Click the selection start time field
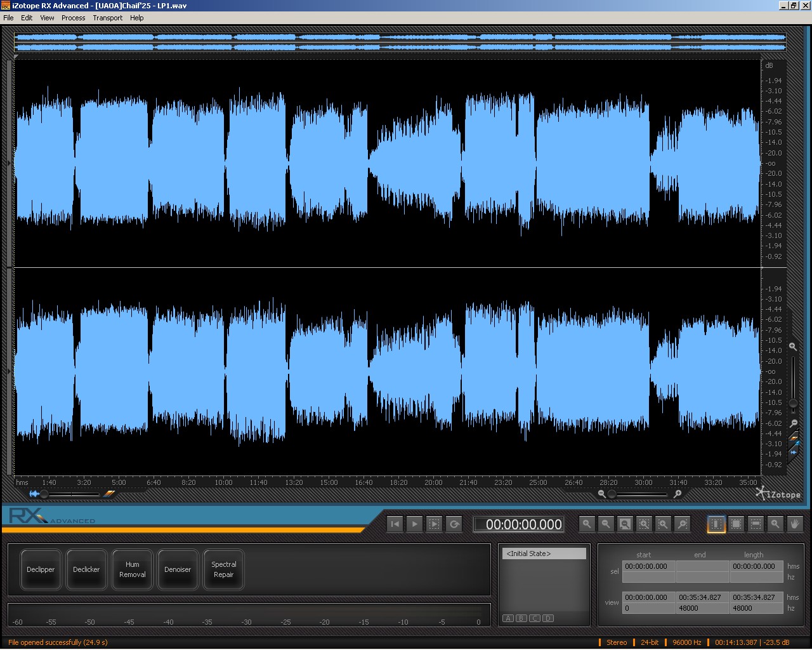The height and width of the screenshot is (650, 812). [x=648, y=566]
